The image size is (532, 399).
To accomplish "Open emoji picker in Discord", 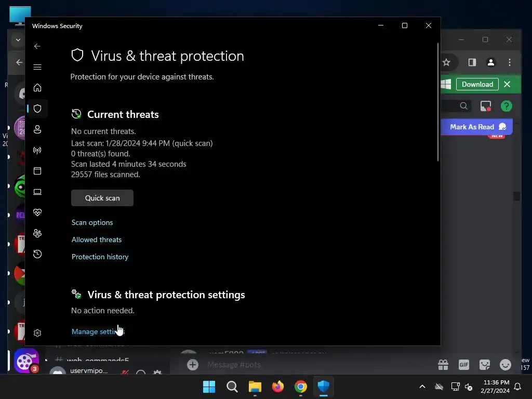I will [x=505, y=365].
